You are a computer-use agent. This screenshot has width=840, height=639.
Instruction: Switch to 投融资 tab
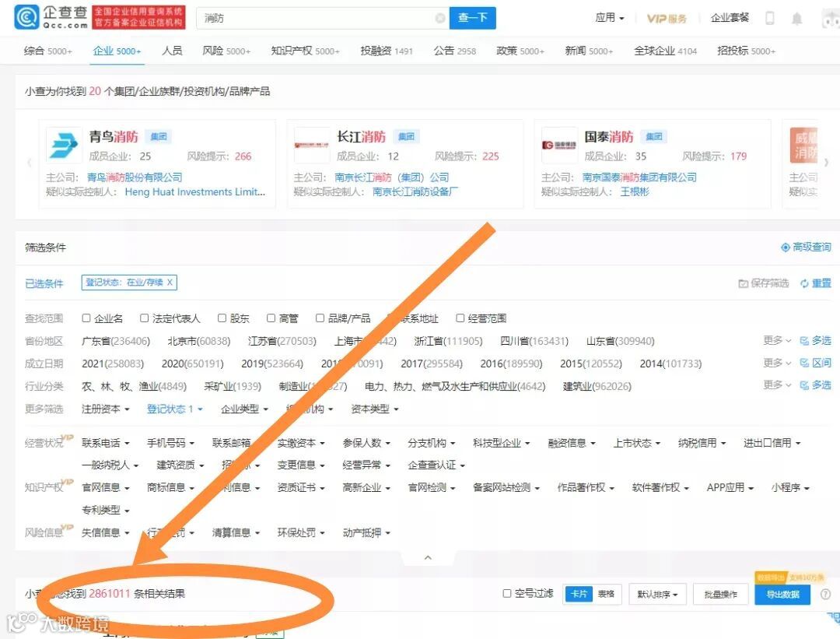click(x=387, y=51)
